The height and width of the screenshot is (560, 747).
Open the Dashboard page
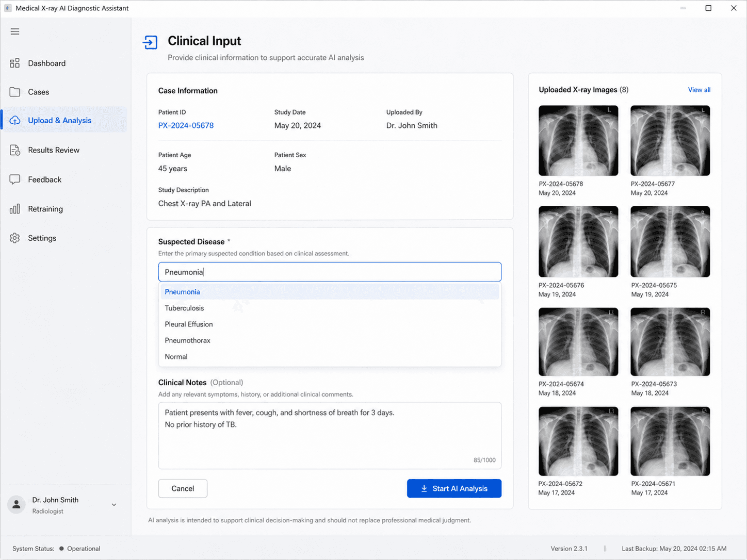[64, 63]
